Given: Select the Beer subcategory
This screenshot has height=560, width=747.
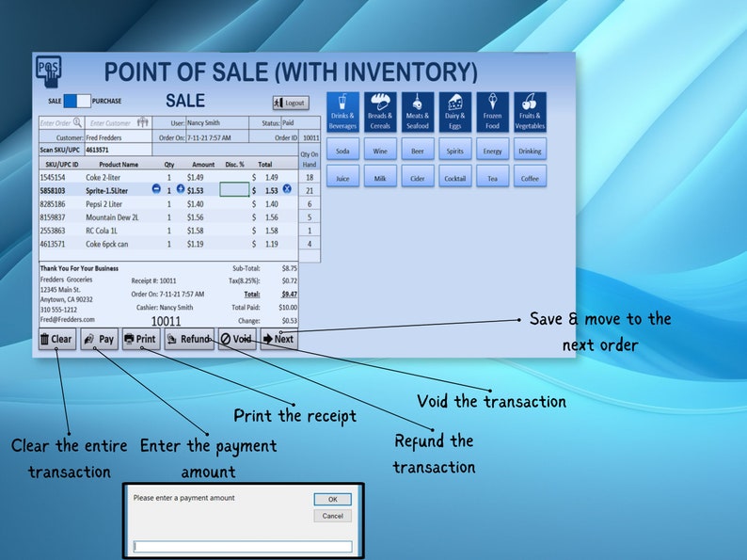Looking at the screenshot, I should [418, 151].
